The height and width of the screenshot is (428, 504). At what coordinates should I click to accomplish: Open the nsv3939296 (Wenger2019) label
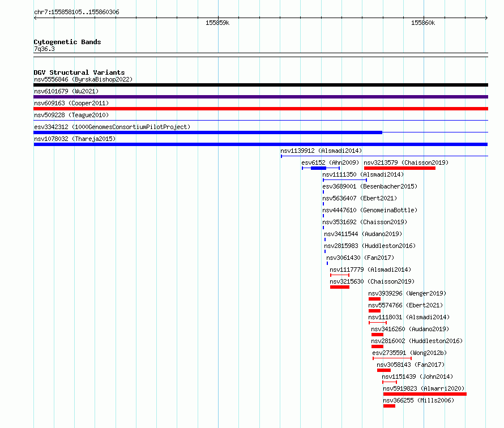(407, 293)
